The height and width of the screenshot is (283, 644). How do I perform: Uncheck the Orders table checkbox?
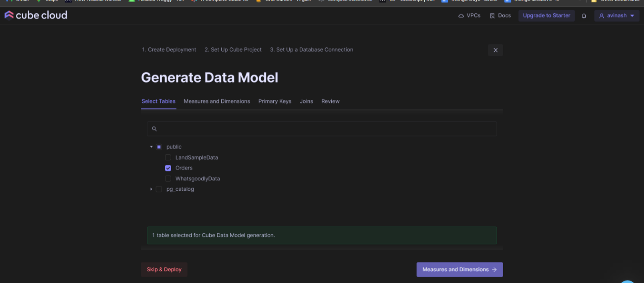(x=168, y=168)
